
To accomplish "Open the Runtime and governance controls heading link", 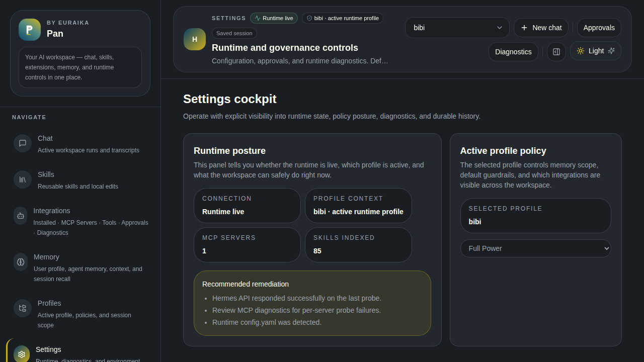I will [x=285, y=48].
